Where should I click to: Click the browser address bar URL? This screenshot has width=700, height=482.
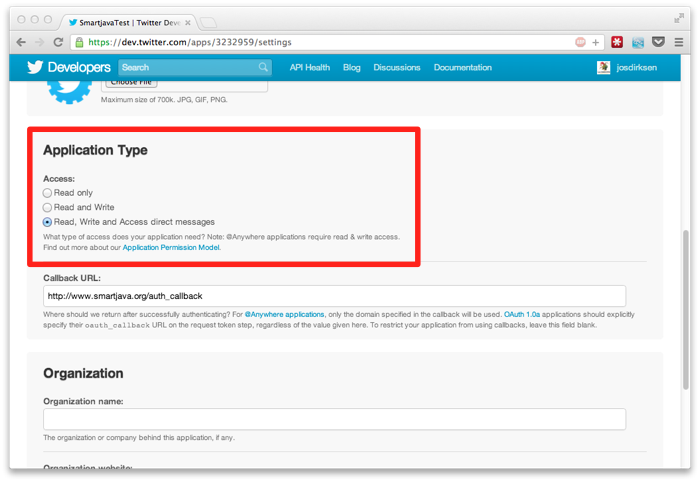tap(190, 42)
